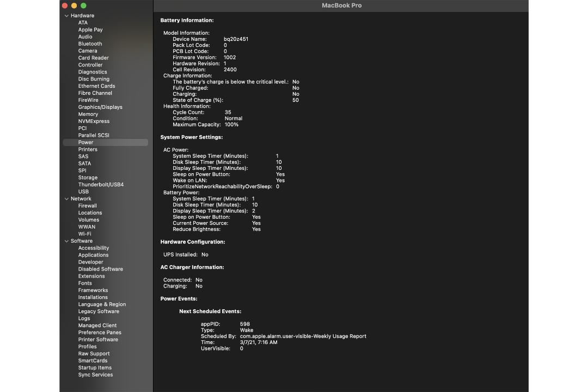Image resolution: width=588 pixels, height=392 pixels.
Task: Click the MacBook Pro window title
Action: pos(341,5)
